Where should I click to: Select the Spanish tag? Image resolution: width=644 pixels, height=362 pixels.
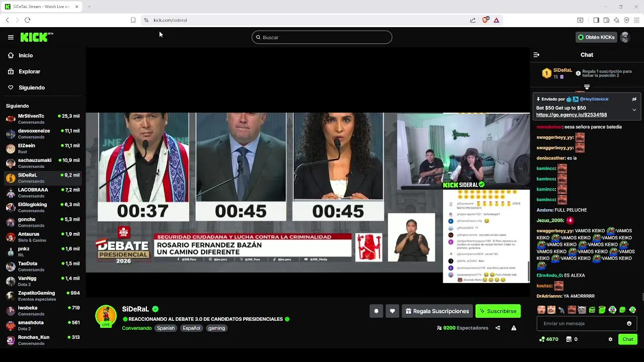(x=166, y=328)
